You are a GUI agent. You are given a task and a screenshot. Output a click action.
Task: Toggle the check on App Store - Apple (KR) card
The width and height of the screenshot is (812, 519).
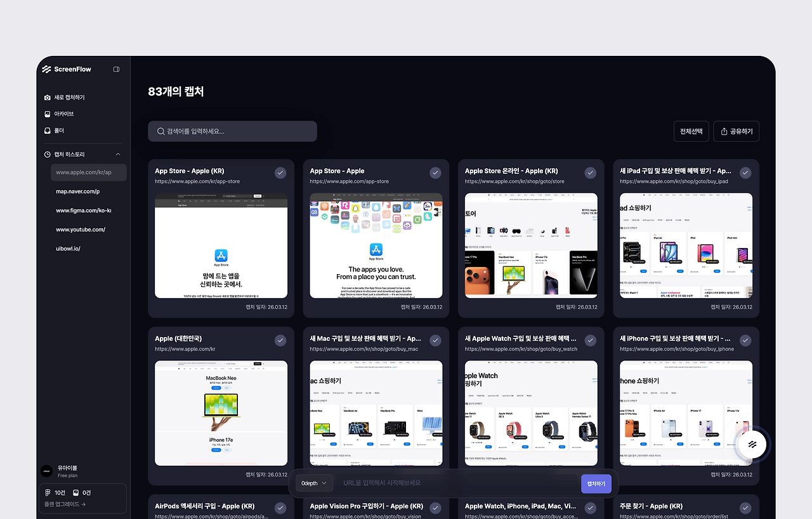[280, 173]
